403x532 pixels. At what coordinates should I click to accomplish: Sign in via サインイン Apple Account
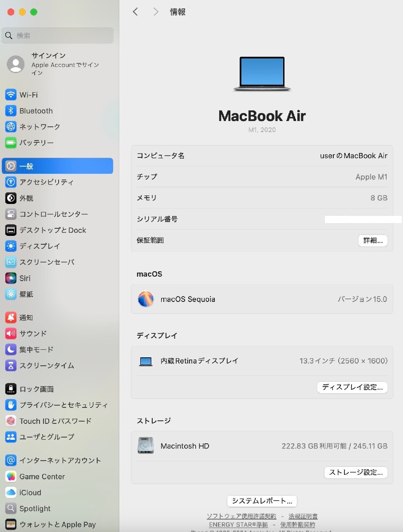tap(58, 64)
